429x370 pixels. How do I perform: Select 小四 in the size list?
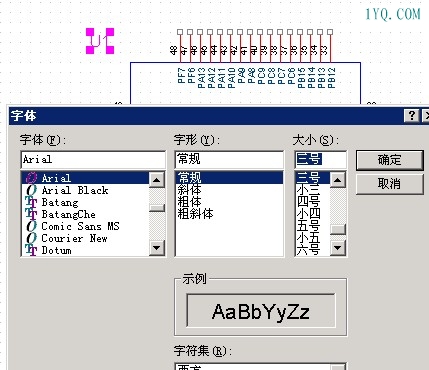[309, 214]
